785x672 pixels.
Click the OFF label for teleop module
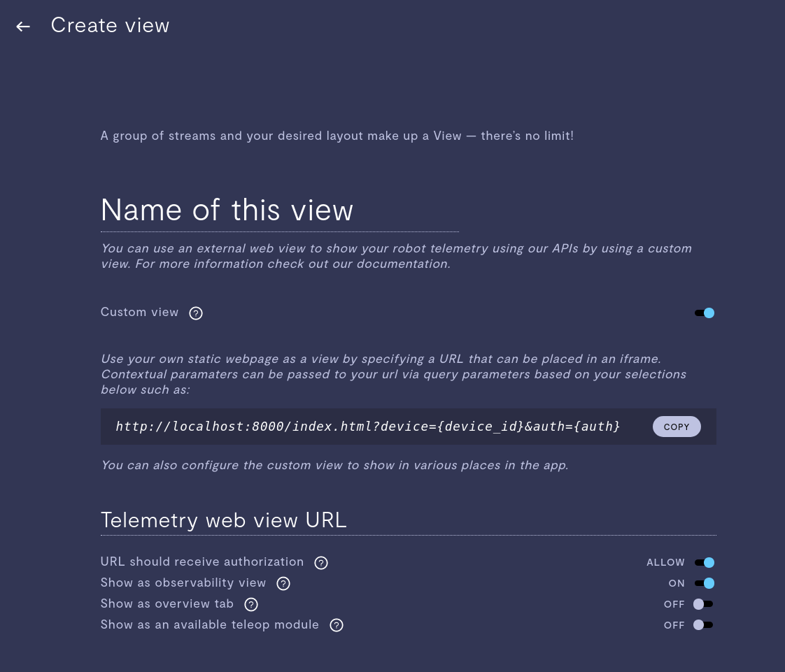pos(674,625)
